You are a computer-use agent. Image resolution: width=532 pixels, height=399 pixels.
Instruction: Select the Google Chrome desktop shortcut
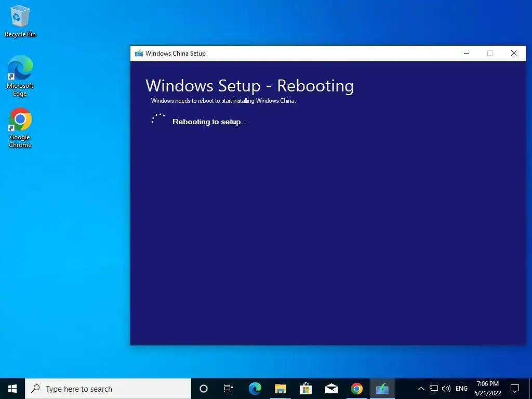pyautogui.click(x=20, y=128)
